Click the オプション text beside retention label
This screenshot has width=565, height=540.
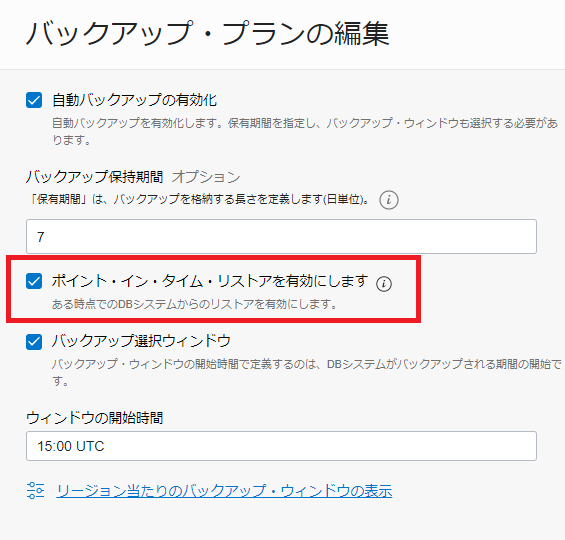(206, 177)
